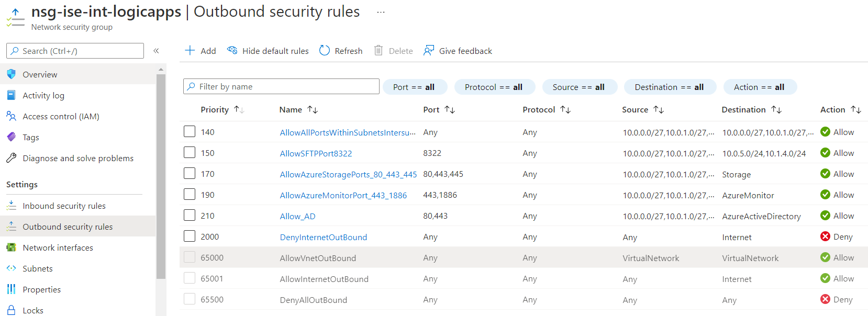Click the search magnifier icon in sidebar
Image resolution: width=868 pixels, height=316 pixels.
(x=15, y=51)
